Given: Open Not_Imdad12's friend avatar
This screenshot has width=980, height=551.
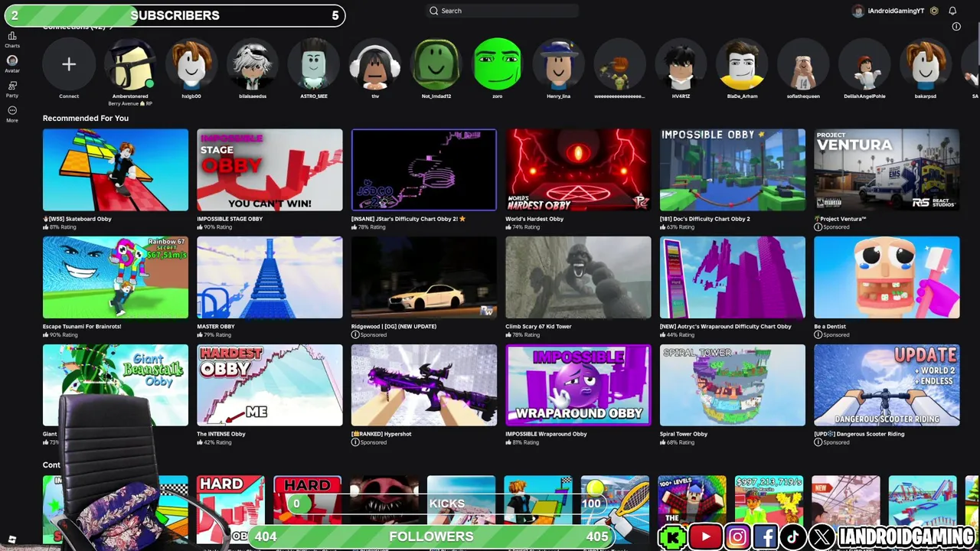Looking at the screenshot, I should point(436,64).
